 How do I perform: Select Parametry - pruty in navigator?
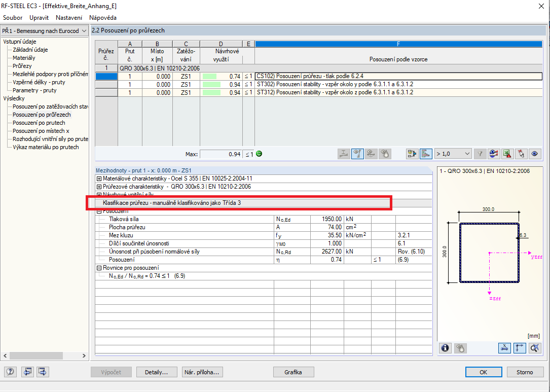pos(34,90)
